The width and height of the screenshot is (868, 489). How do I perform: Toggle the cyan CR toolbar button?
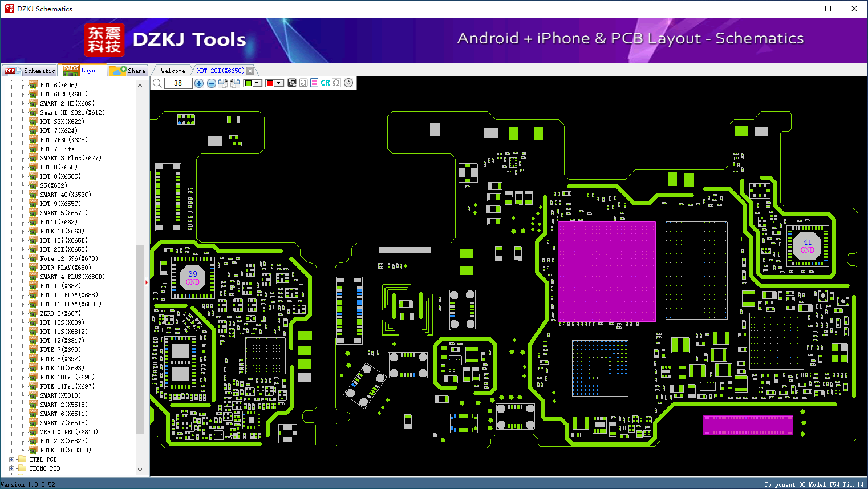coord(325,83)
